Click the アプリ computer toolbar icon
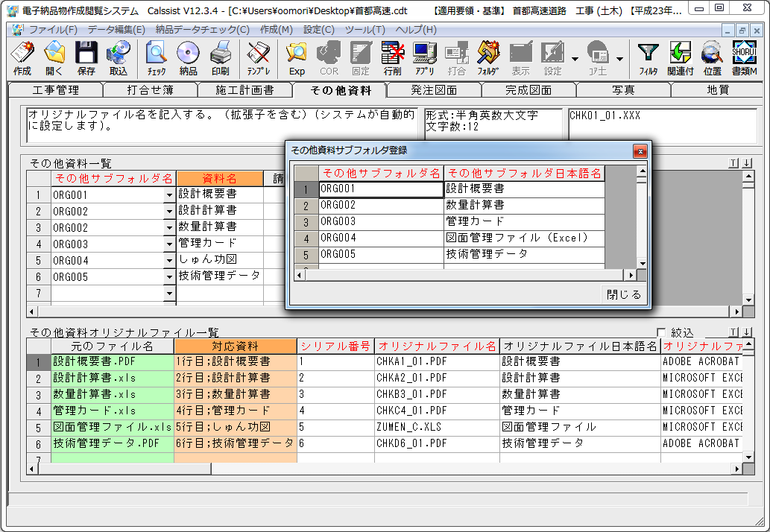The image size is (770, 532). coord(425,58)
